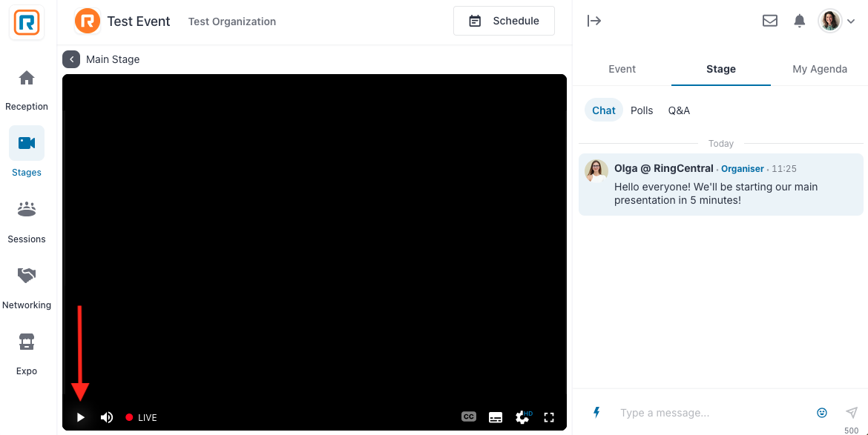Send the chat message

852,412
